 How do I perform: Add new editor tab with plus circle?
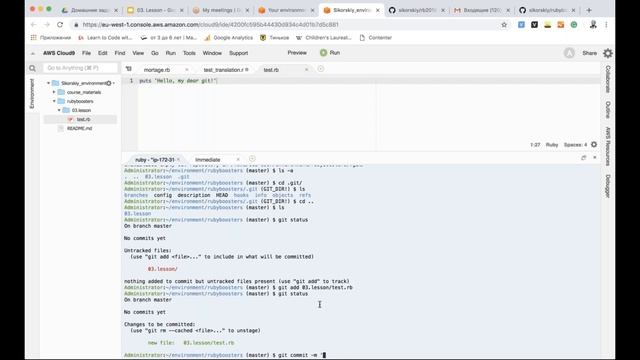[x=321, y=69]
